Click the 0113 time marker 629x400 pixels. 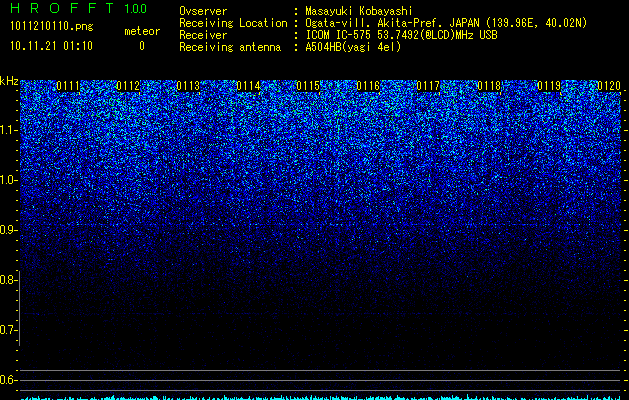(188, 86)
